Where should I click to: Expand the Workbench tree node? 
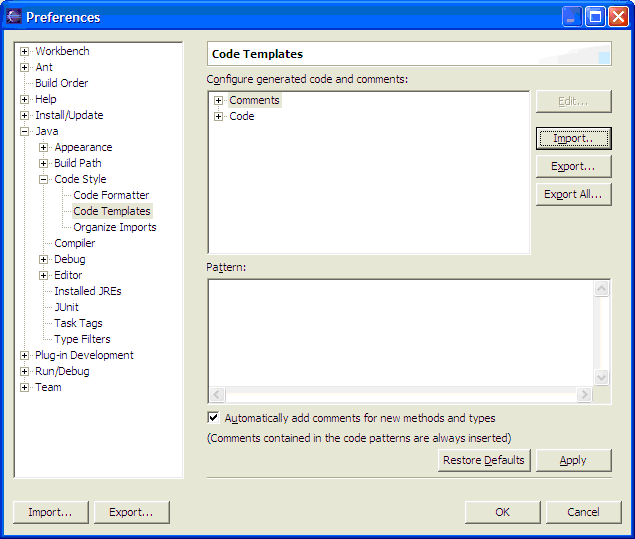coord(25,52)
